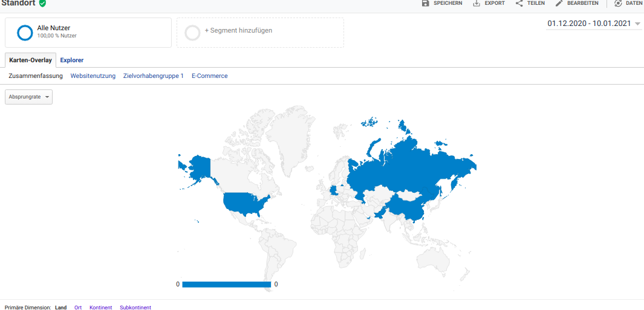The image size is (644, 310).
Task: Select the Zusammenfassung sub-tab
Action: (36, 76)
